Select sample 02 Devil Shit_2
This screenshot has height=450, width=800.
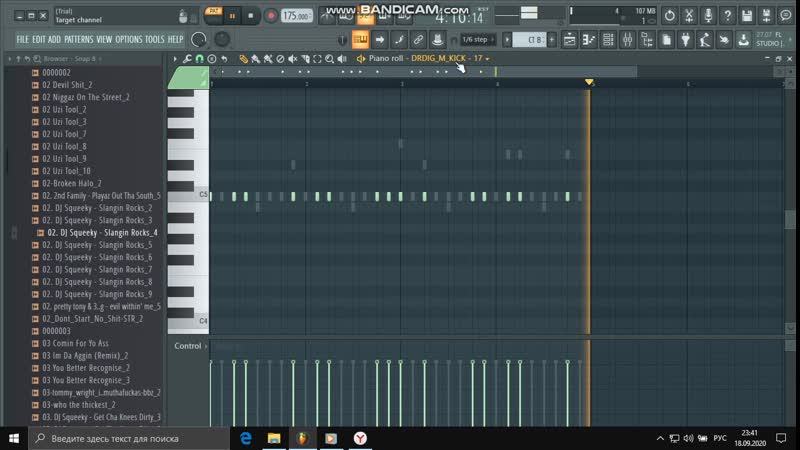[x=67, y=85]
